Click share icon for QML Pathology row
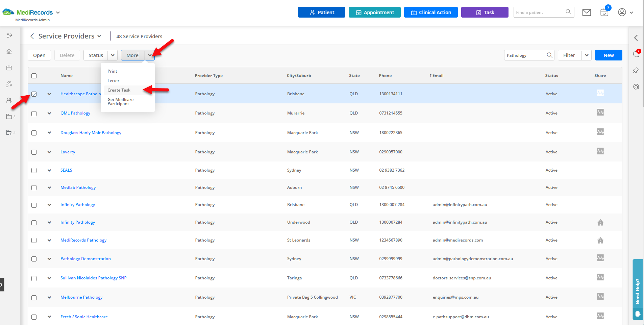Screen dimensions: 644x325 (x=600, y=112)
